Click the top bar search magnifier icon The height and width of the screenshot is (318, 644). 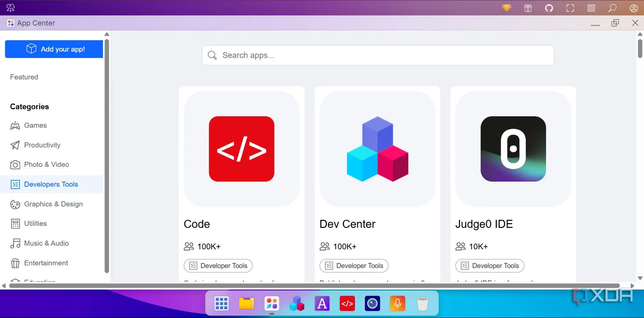coord(612,8)
